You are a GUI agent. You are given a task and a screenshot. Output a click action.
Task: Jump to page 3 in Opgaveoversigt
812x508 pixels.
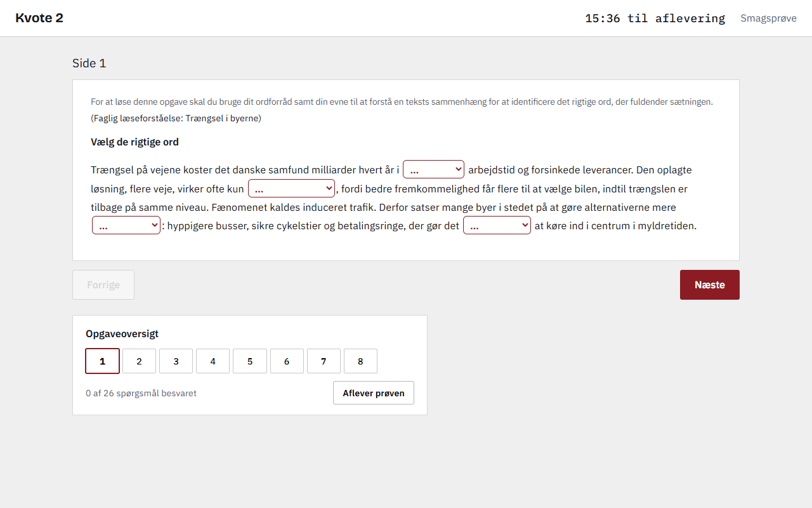click(x=176, y=361)
